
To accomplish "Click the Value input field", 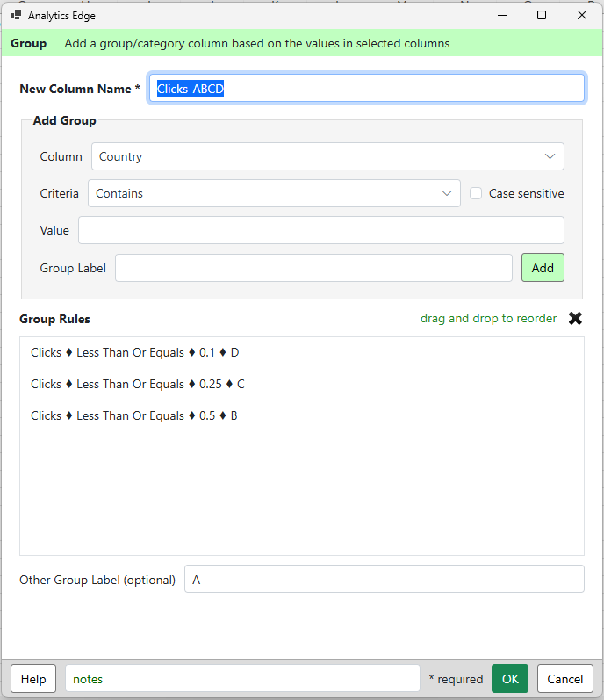I will tap(321, 230).
